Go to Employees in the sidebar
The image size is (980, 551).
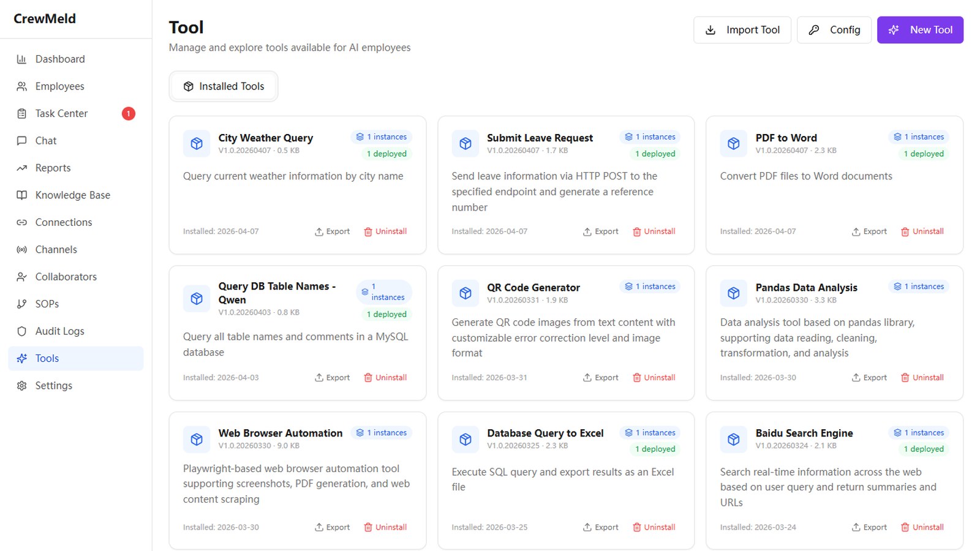(76, 86)
